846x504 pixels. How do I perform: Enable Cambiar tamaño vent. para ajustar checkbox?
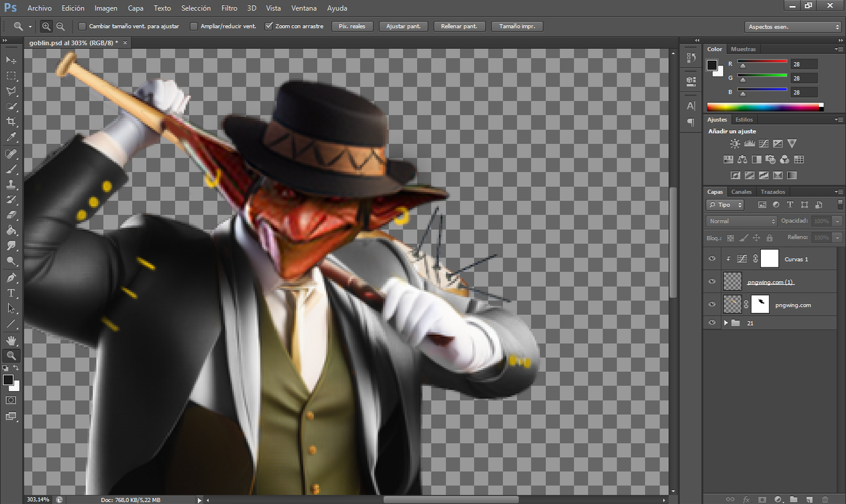tap(82, 26)
